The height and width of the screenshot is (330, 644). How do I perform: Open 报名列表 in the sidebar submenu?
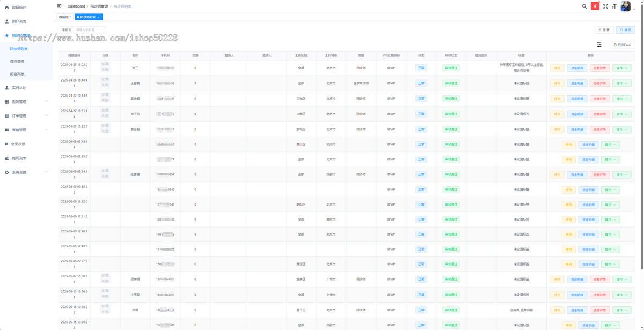point(17,74)
